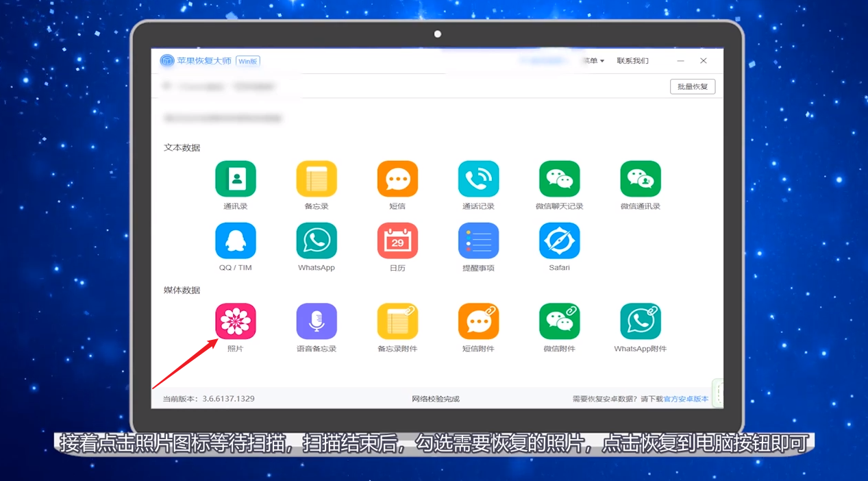Click the 批量恢复 batch recover button
Image resolution: width=868 pixels, height=481 pixels.
pyautogui.click(x=693, y=86)
